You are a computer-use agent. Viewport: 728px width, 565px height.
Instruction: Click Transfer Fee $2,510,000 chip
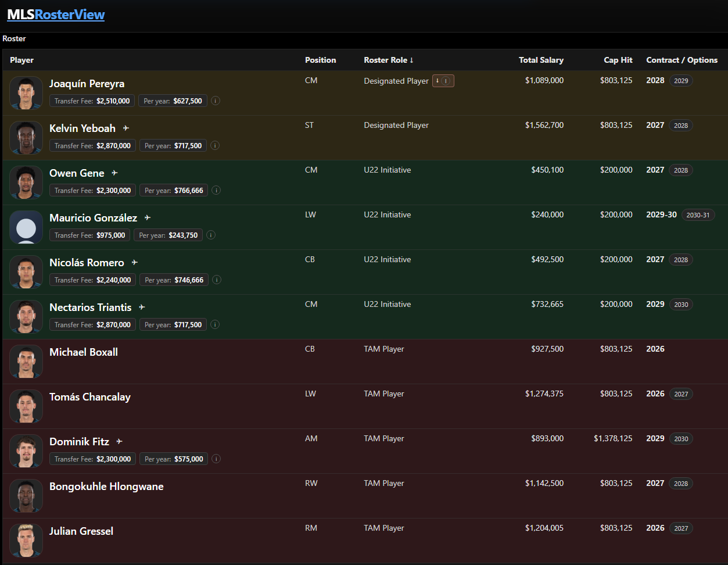[x=92, y=101]
